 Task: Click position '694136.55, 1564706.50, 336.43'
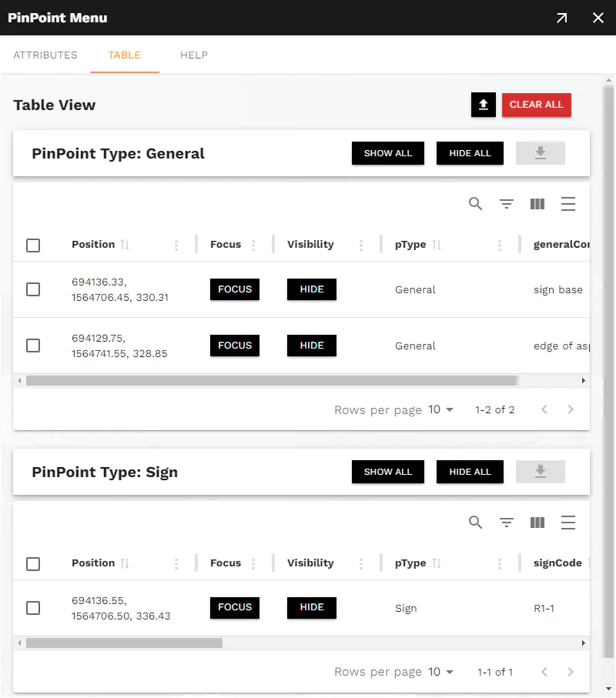point(121,608)
